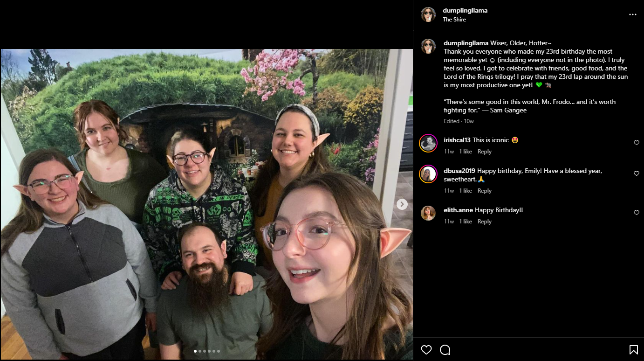View the 1 like on elith.anne's comment
This screenshot has height=361, width=644.
(x=466, y=222)
